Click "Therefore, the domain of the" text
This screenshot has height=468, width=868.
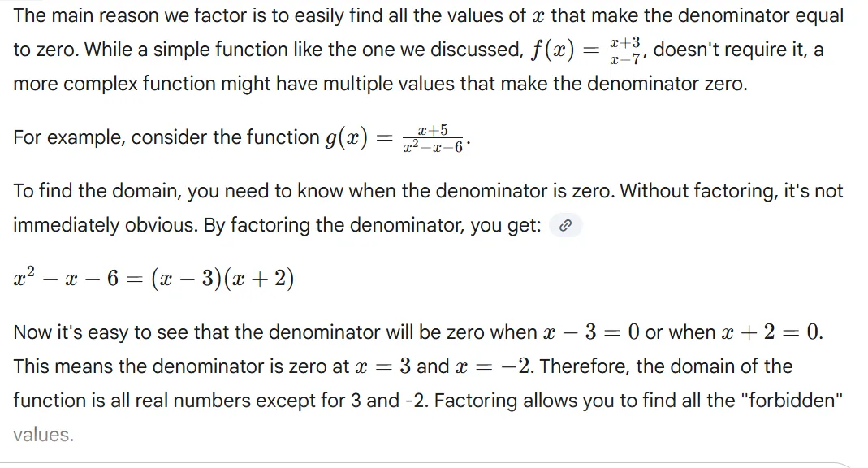coord(666,366)
